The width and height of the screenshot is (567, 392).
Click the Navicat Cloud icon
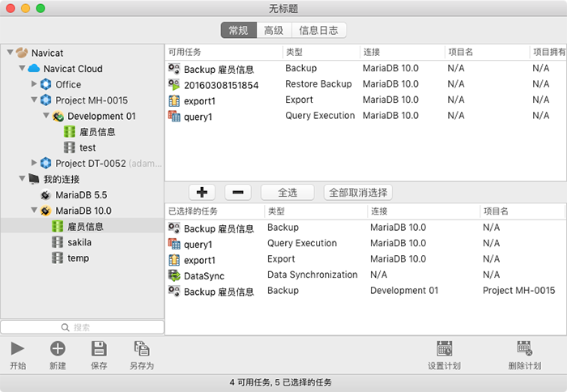coord(34,68)
